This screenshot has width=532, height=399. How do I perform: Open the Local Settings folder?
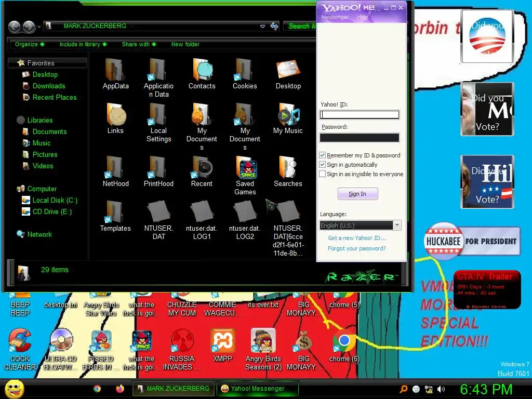pyautogui.click(x=158, y=123)
